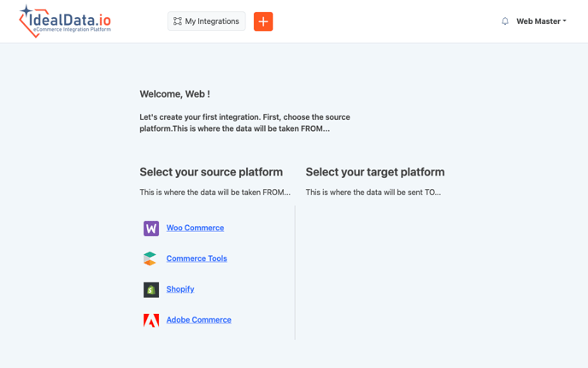The height and width of the screenshot is (368, 588).
Task: Click the IdealData.io logo
Action: pyautogui.click(x=65, y=21)
